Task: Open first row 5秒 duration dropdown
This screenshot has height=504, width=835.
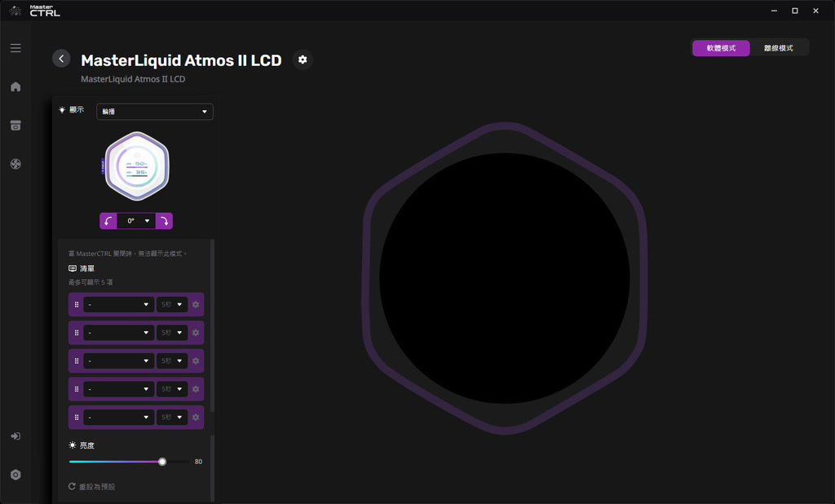Action: pyautogui.click(x=172, y=305)
